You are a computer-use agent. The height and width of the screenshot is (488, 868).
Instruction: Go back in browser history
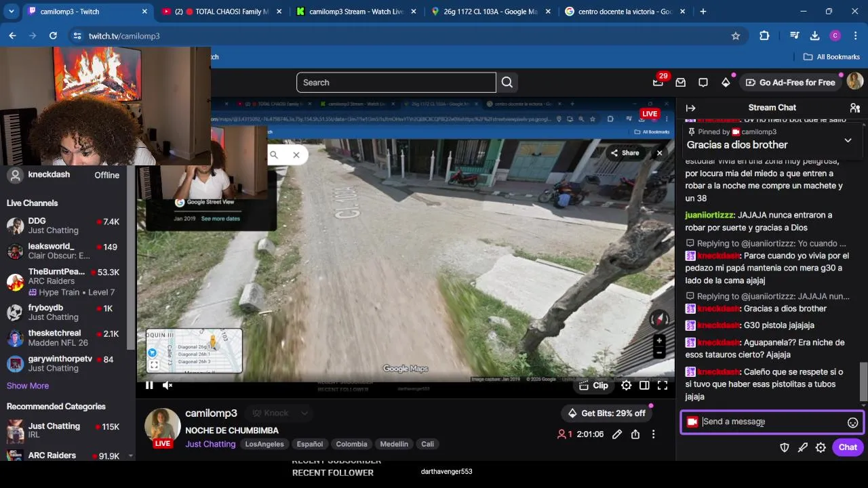point(12,36)
